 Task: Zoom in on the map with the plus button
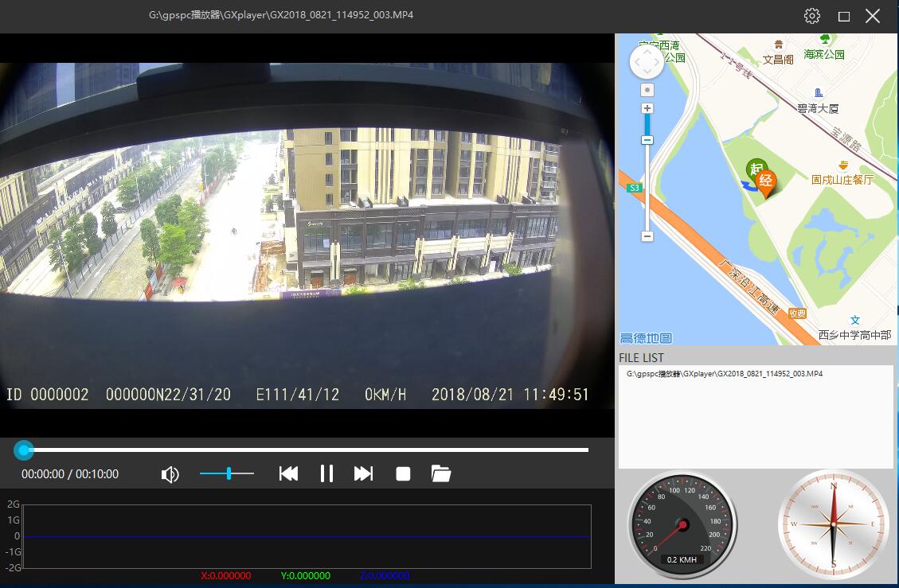click(x=647, y=108)
